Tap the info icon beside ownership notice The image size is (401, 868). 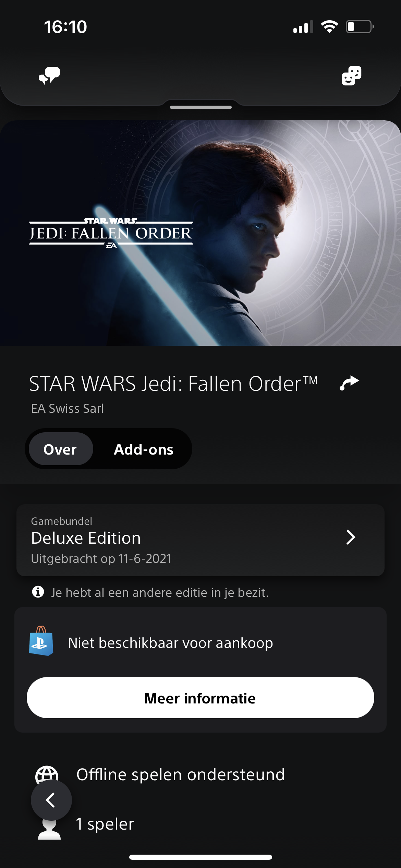[x=38, y=592]
